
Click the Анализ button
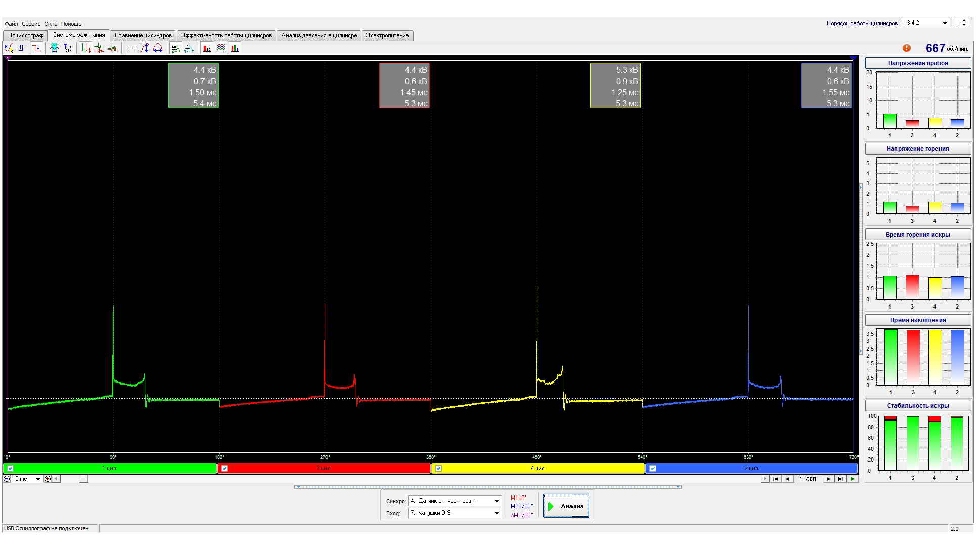point(566,506)
